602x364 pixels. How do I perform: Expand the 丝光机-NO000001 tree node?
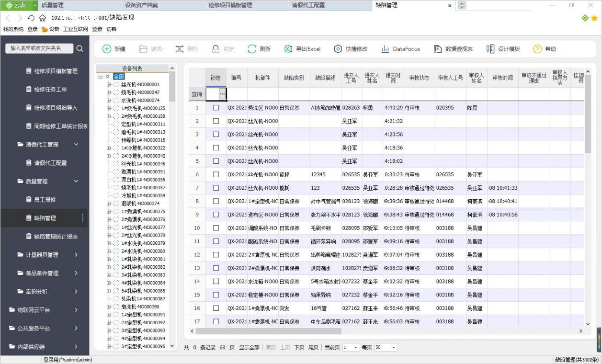(x=109, y=84)
